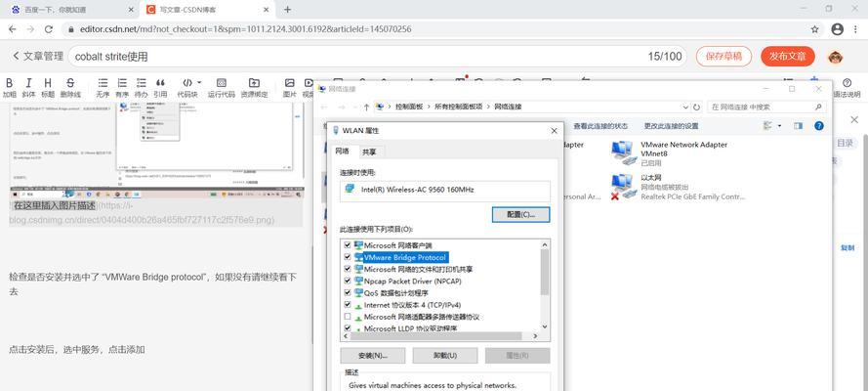868x391 pixels.
Task: Open a new browser tab
Action: 287,10
